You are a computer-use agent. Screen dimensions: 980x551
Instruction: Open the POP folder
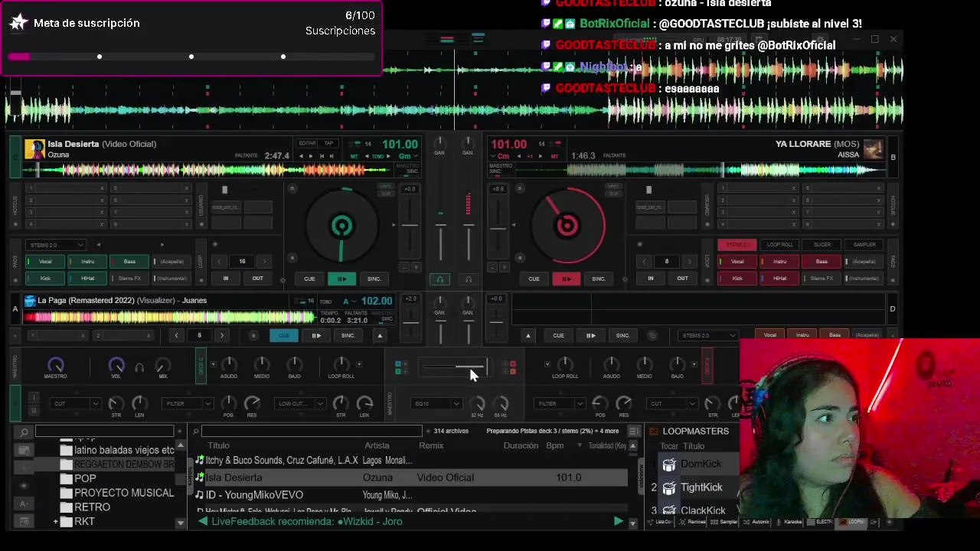(x=85, y=478)
